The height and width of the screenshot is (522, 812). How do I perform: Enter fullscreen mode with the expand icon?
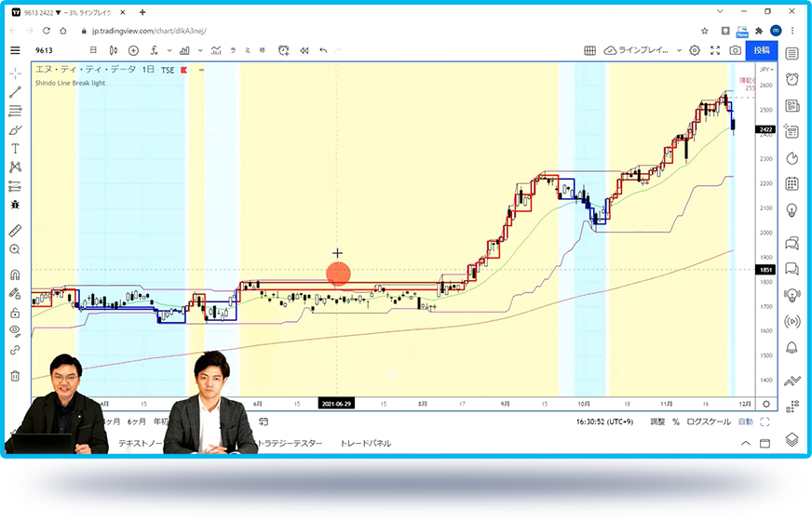coord(715,50)
